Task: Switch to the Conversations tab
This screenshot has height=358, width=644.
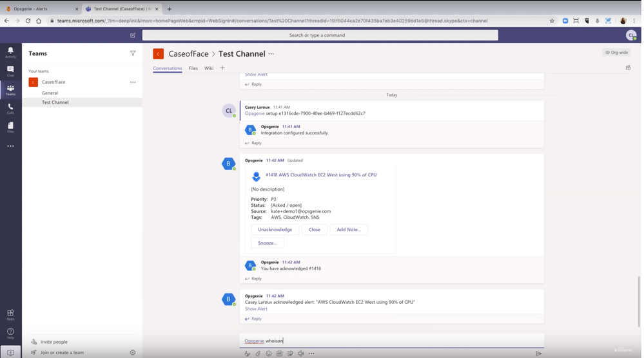Action: pyautogui.click(x=167, y=68)
